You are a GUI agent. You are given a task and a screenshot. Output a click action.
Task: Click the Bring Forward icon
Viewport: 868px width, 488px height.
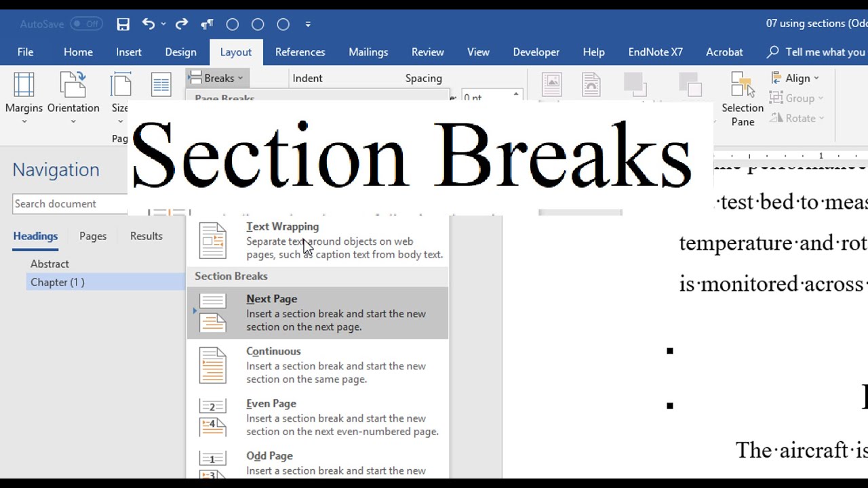[x=635, y=85]
